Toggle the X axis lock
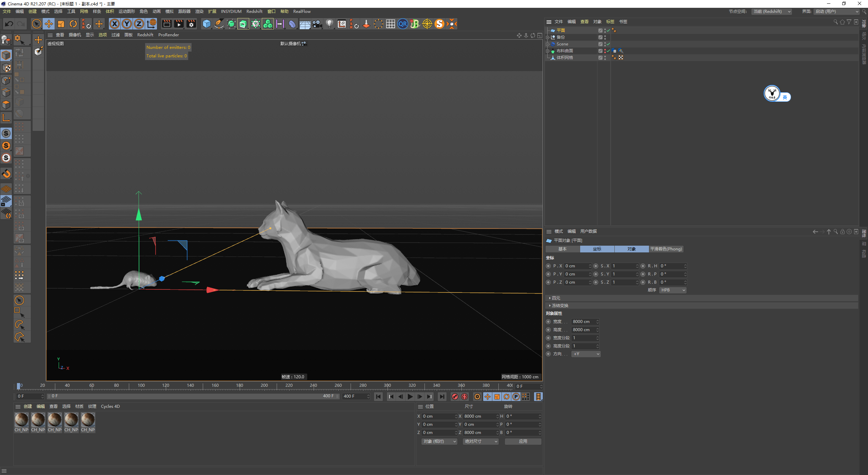Screen dimensions: 868x475 (115, 24)
